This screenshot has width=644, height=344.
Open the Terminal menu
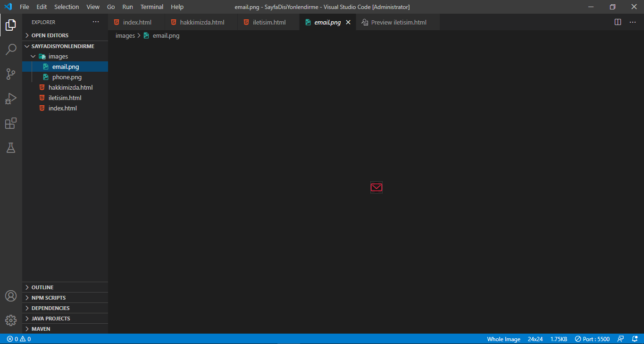[x=151, y=7]
